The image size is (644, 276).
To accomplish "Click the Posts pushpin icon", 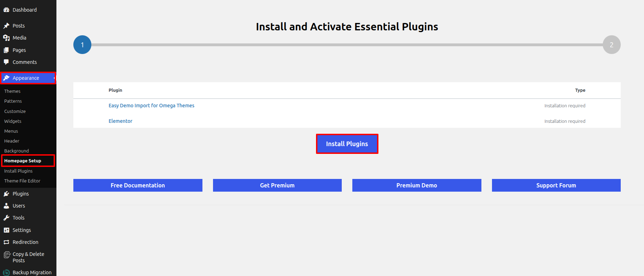I will pyautogui.click(x=6, y=26).
